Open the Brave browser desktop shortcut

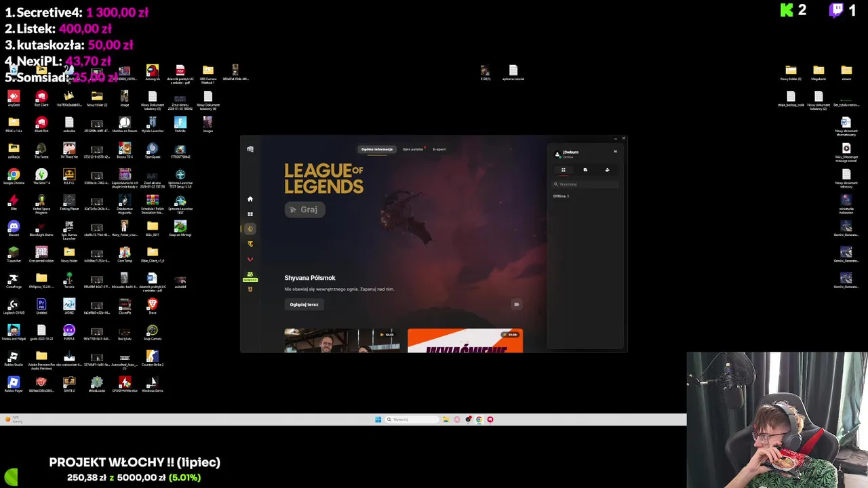[152, 307]
